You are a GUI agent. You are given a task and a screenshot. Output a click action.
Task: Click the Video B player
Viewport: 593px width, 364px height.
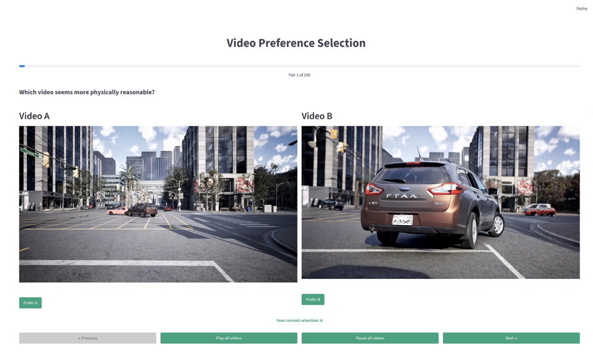click(x=440, y=202)
